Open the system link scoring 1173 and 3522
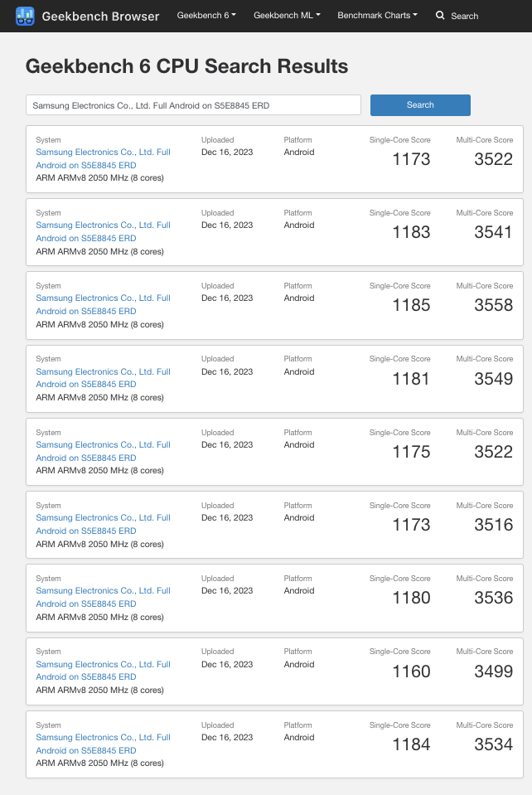 (103, 158)
